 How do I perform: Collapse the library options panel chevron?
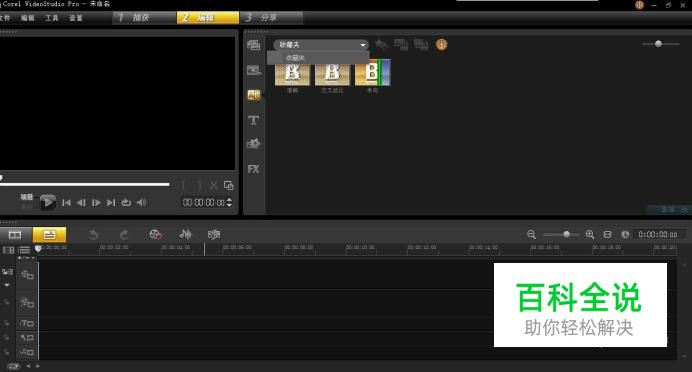(684, 210)
